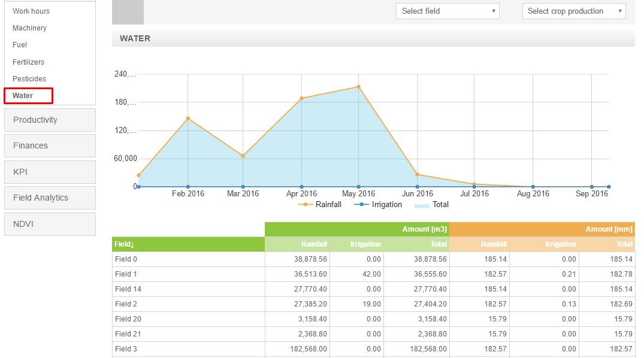Click the Feb 2016 rainfall data point
Image resolution: width=644 pixels, height=358 pixels.
coord(188,119)
